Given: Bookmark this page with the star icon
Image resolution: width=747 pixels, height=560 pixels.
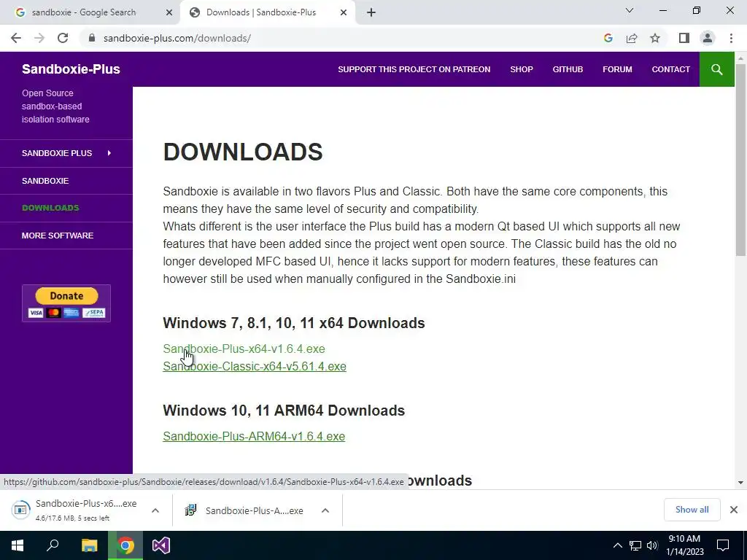Looking at the screenshot, I should pos(655,38).
